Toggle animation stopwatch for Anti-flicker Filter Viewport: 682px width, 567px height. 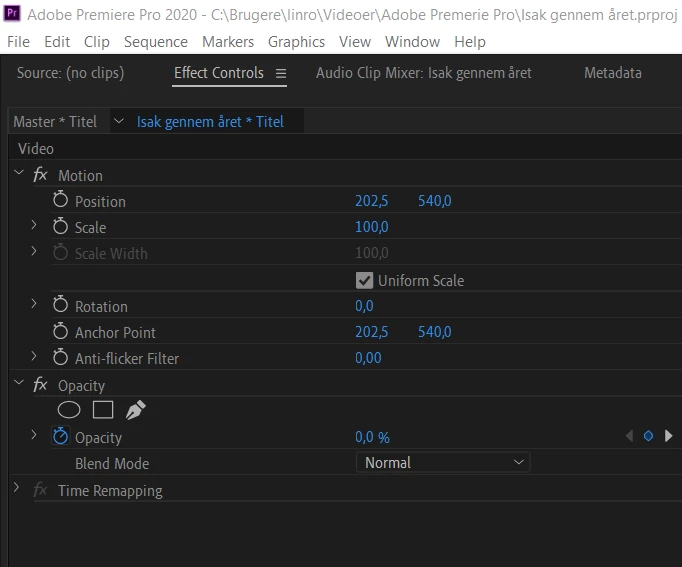click(60, 357)
